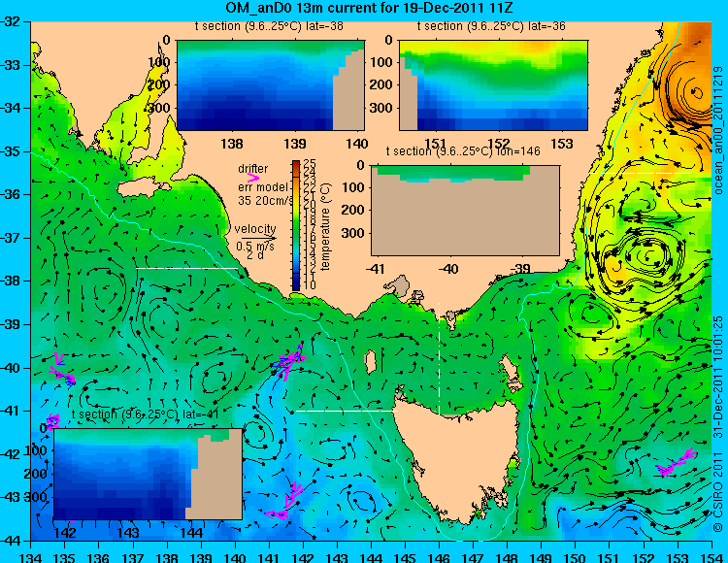
Task: Click the "© CSIRO 2011" copyright text
Action: (x=718, y=492)
